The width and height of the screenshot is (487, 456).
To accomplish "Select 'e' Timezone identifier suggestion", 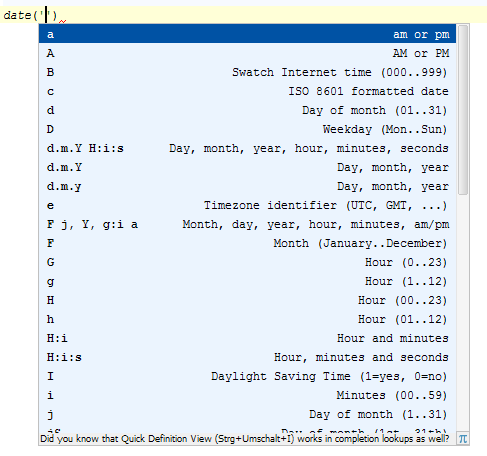I will pos(247,205).
